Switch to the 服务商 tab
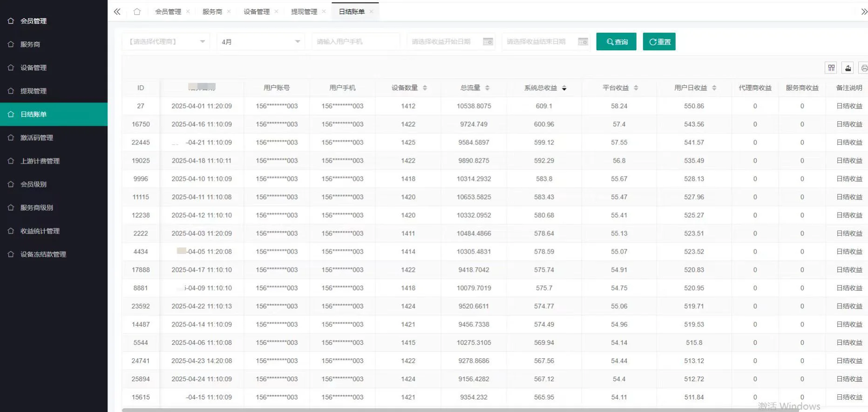The image size is (868, 412). click(x=212, y=12)
